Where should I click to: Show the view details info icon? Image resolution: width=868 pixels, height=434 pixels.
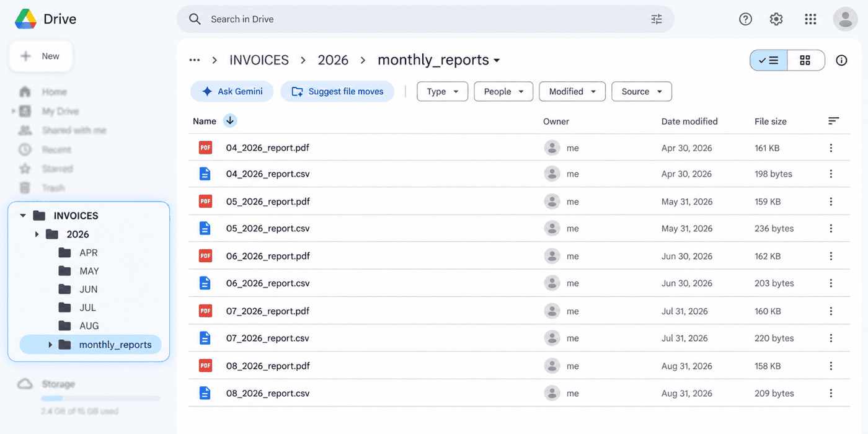[x=841, y=60]
